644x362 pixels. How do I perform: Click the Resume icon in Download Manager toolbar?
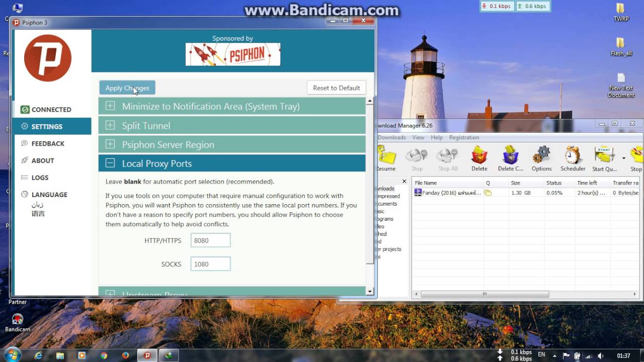point(387,158)
